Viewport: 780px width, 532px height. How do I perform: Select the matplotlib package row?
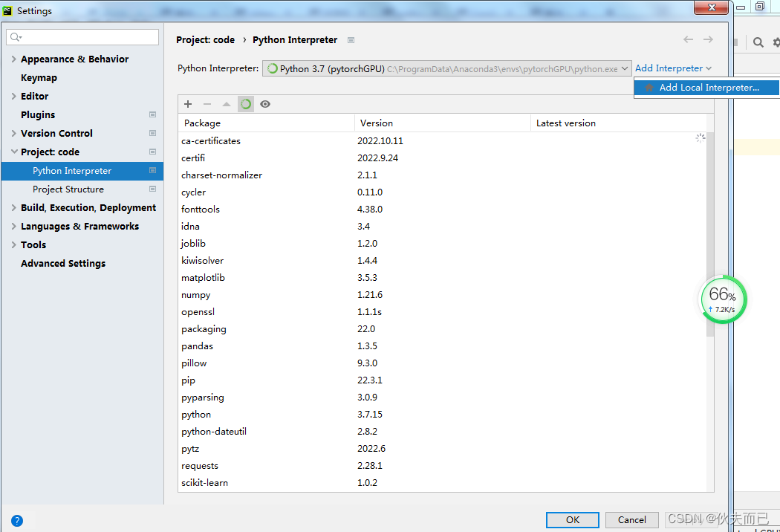coord(442,278)
